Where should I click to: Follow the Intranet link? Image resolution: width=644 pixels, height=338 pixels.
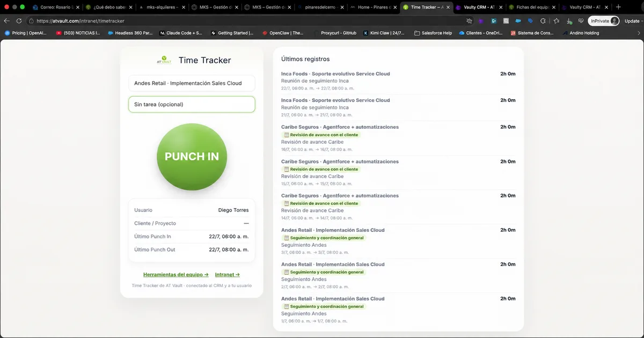pos(228,274)
